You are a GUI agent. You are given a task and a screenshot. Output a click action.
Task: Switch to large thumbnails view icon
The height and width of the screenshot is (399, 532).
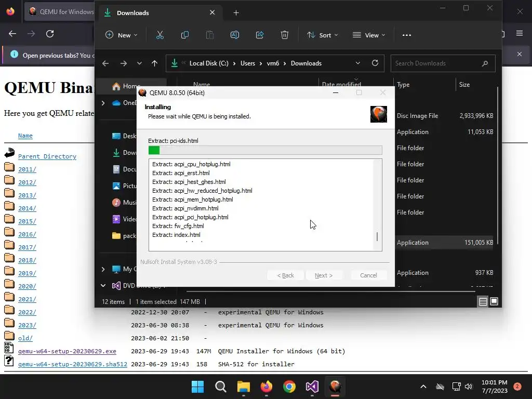[x=494, y=301]
